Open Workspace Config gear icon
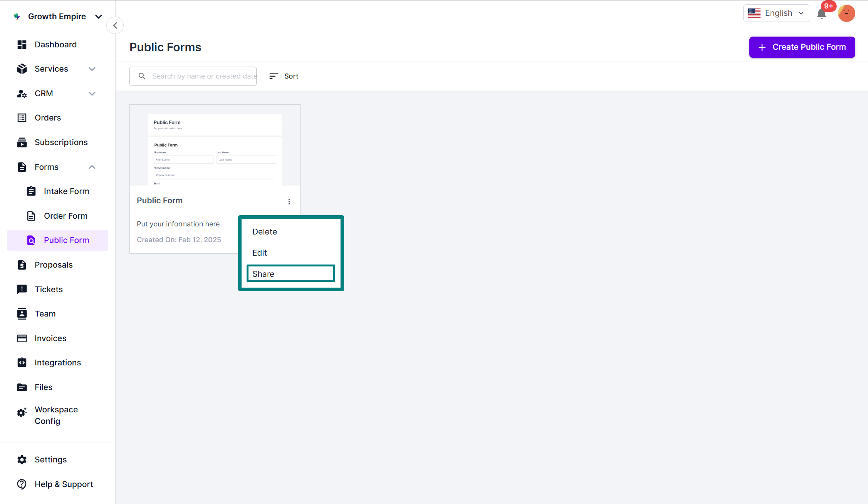 (x=22, y=413)
